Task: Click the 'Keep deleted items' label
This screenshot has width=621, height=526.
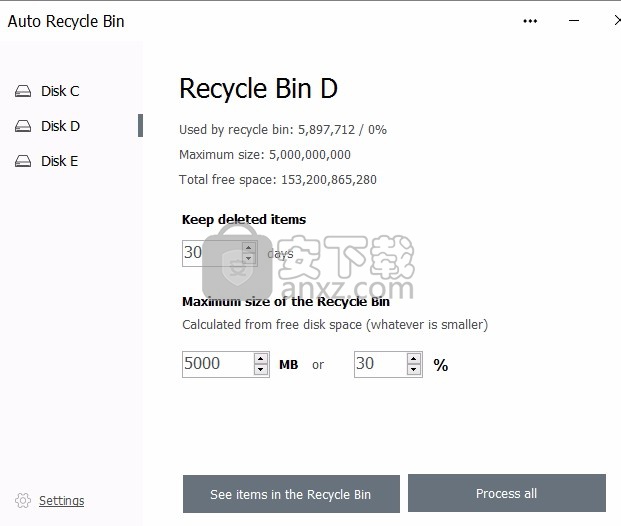Action: (x=244, y=219)
